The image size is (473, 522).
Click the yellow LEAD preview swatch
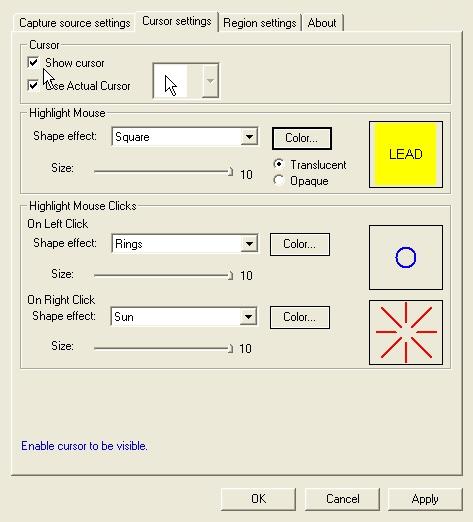pyautogui.click(x=406, y=154)
